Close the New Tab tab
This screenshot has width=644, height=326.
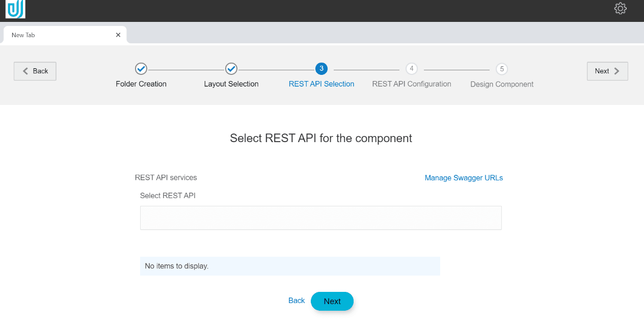[x=118, y=35]
